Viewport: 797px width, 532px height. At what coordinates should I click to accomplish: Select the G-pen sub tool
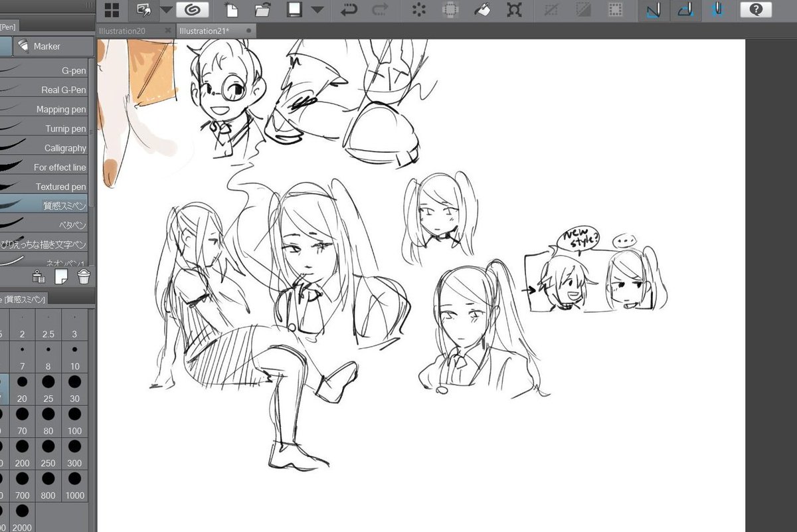tap(44, 70)
